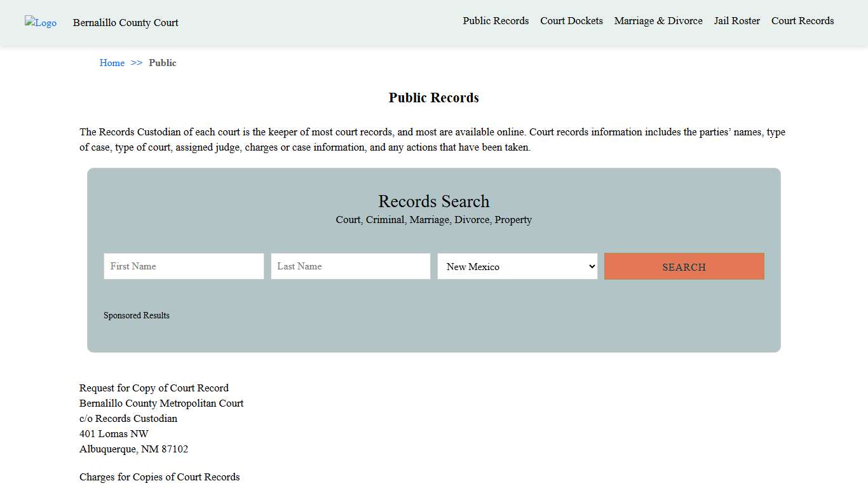Image resolution: width=868 pixels, height=488 pixels.
Task: Click the Public Records page heading
Action: 433,97
